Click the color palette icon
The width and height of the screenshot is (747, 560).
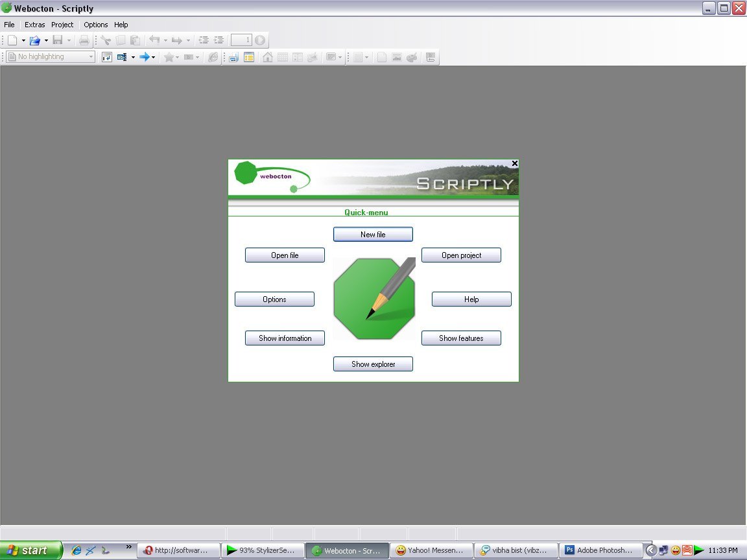[x=412, y=57]
